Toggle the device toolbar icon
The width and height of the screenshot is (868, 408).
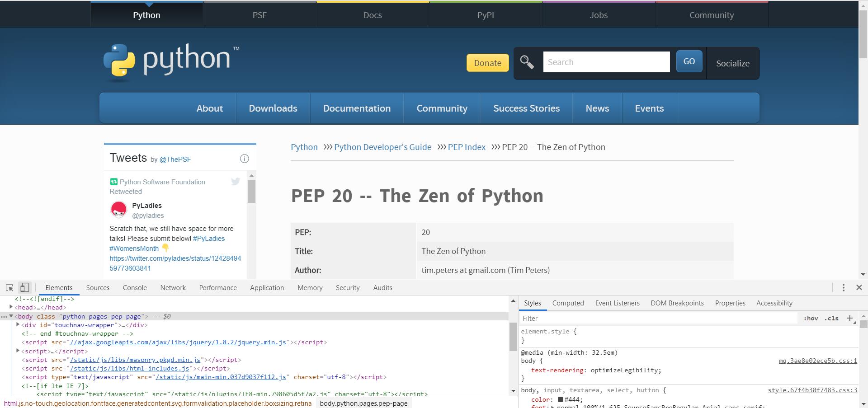(24, 287)
